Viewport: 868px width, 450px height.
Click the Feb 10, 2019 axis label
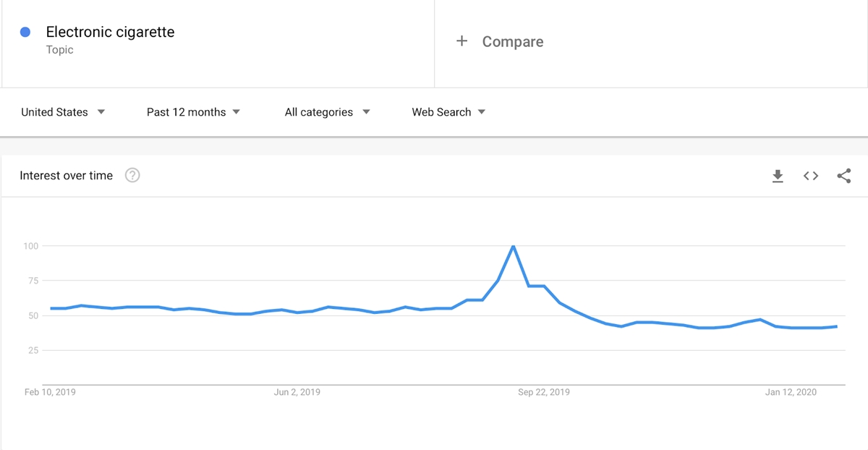point(50,392)
